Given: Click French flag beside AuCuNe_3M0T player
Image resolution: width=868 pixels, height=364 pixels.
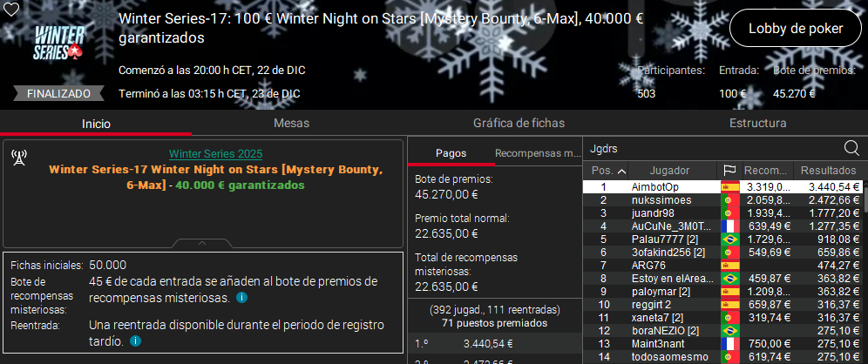Looking at the screenshot, I should tap(729, 226).
